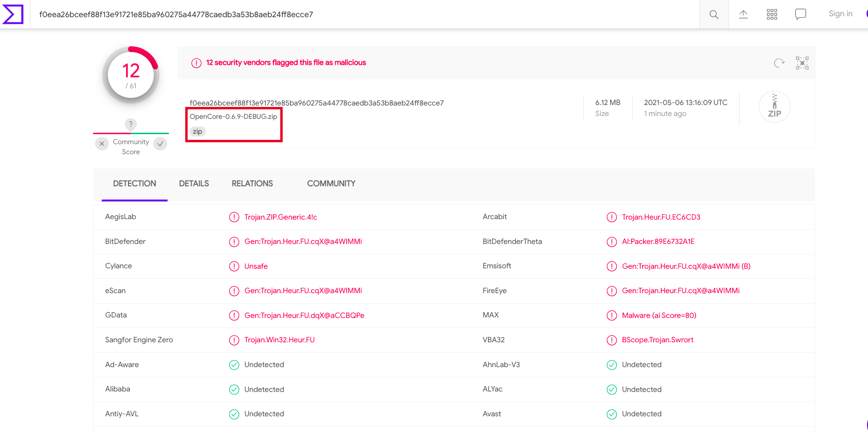Switch to the DETAILS tab
Viewport: 868px width, 433px height.
[194, 183]
